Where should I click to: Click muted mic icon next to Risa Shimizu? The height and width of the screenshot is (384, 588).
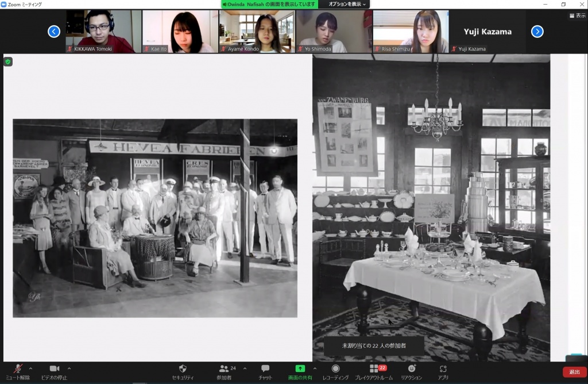[x=377, y=49]
